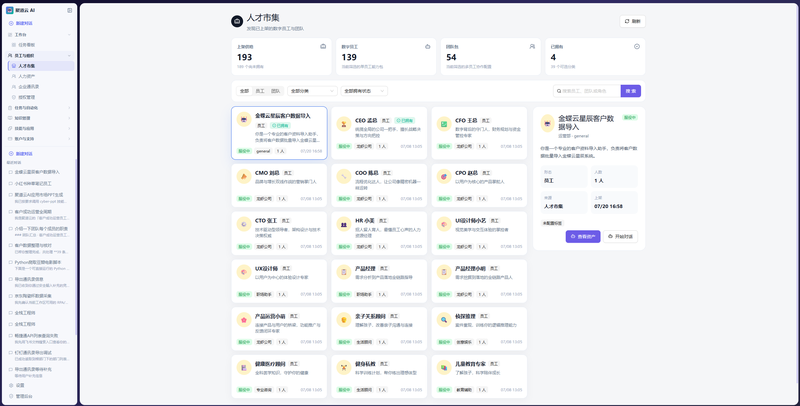800x406 pixels.
Task: Click the CEO 孟总 avatar icon
Action: point(344,124)
